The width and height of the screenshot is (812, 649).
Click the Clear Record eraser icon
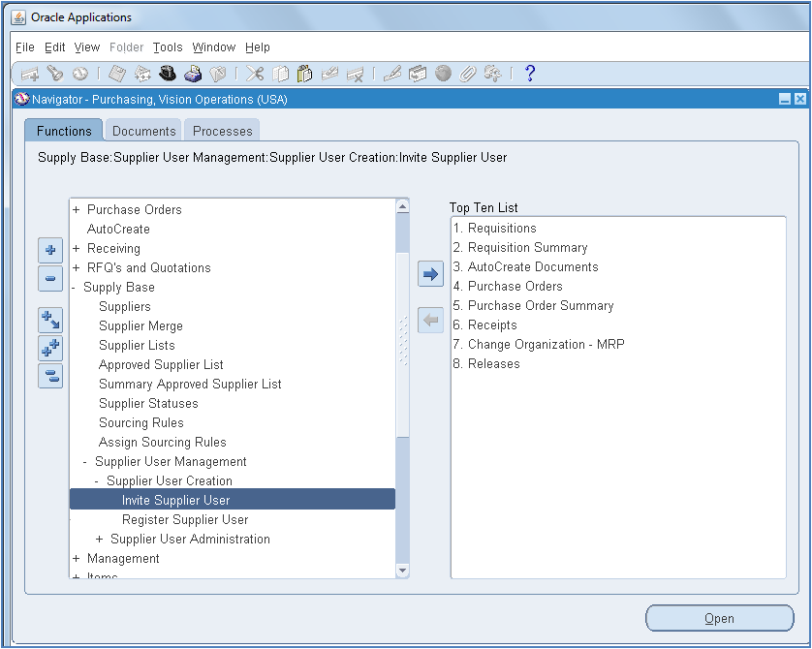[329, 74]
